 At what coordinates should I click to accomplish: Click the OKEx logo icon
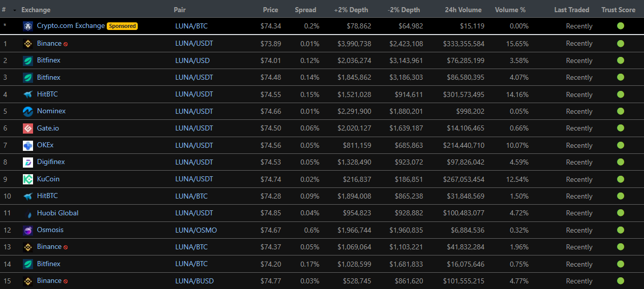28,145
